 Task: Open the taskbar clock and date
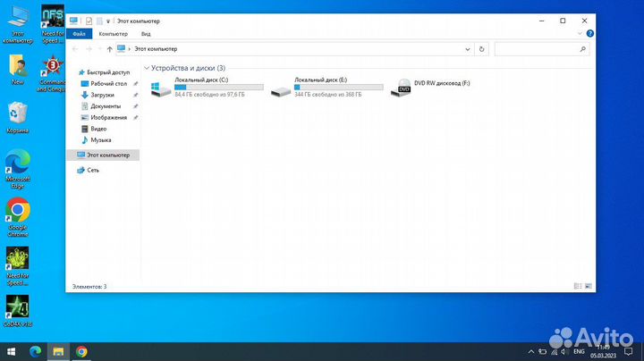coord(604,351)
